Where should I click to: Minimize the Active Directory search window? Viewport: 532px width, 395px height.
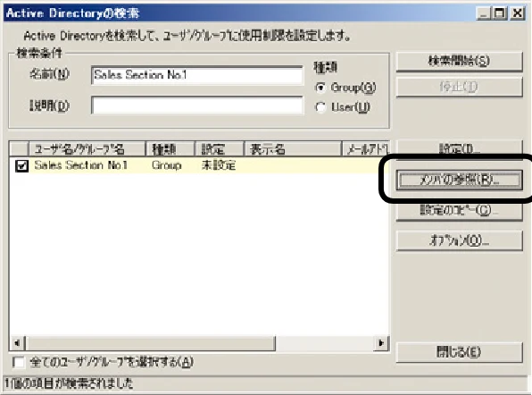click(x=483, y=13)
